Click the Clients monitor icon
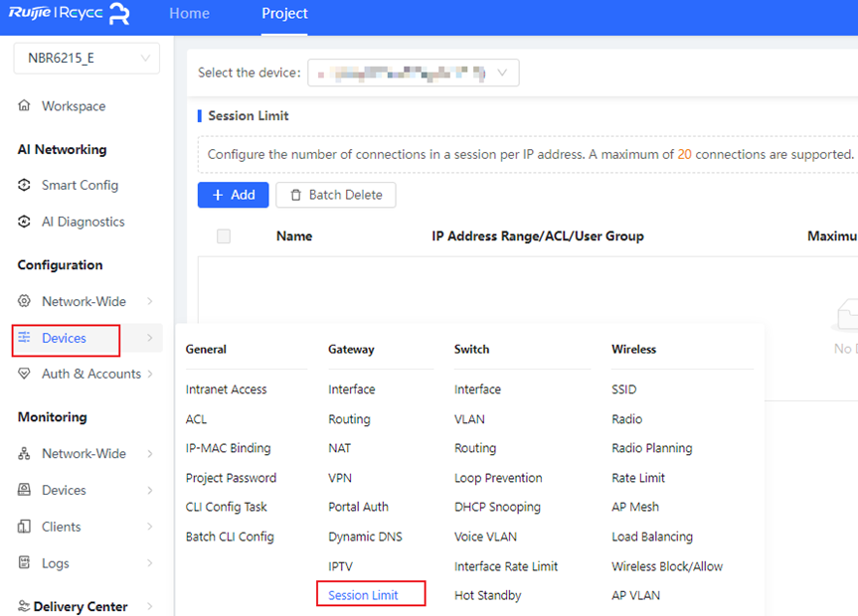The height and width of the screenshot is (616, 858). point(25,527)
